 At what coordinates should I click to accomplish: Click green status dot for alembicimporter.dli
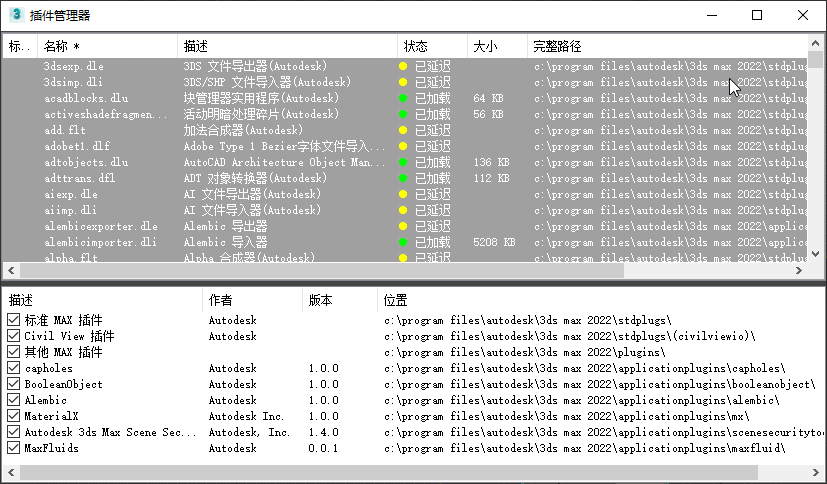403,242
